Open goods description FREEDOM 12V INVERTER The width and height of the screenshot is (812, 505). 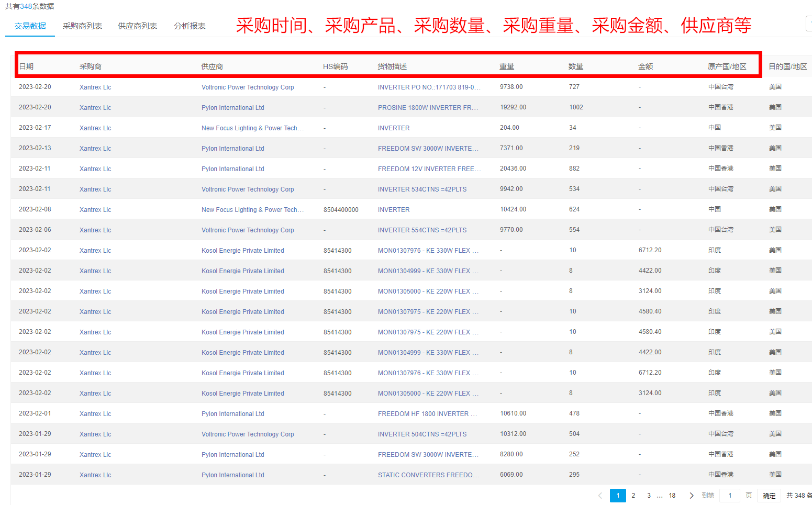(x=429, y=169)
